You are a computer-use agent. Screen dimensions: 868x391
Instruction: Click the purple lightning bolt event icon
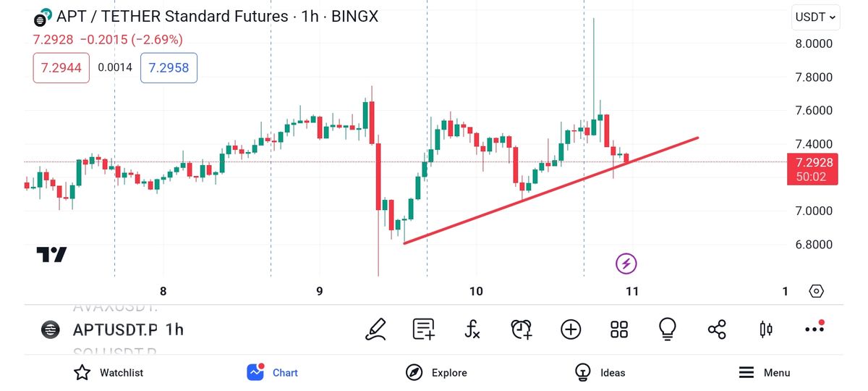coord(626,264)
